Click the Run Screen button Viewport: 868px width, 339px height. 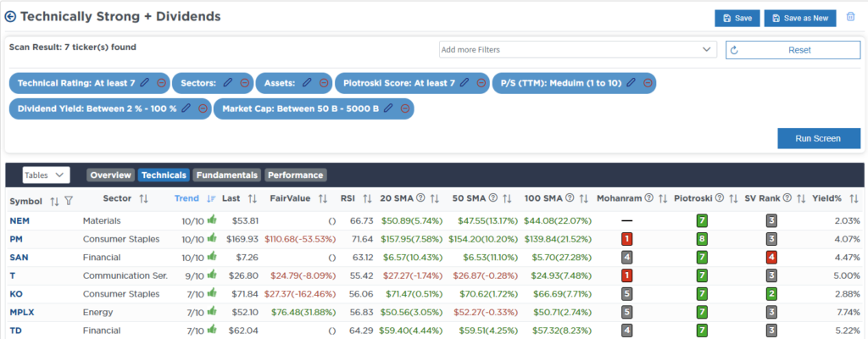point(819,138)
